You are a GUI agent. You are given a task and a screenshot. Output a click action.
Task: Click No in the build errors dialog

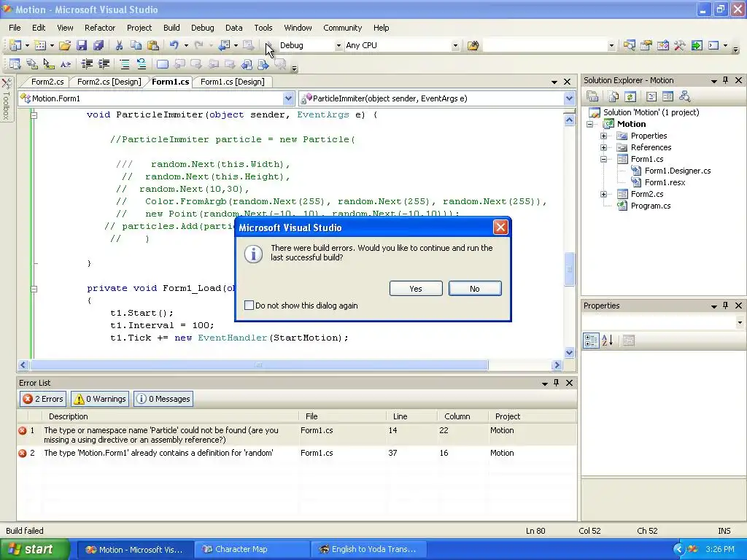[x=475, y=289]
